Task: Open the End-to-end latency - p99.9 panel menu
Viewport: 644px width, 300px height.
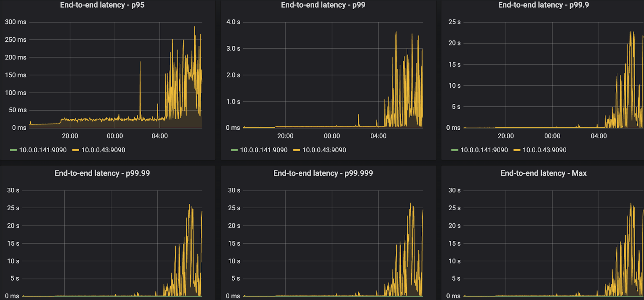Action: pos(543,5)
